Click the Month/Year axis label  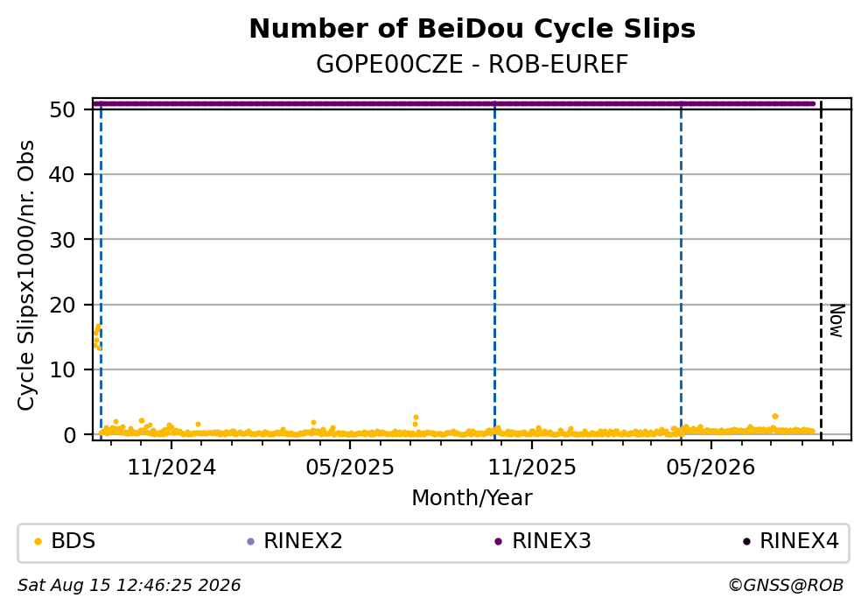pos(472,498)
